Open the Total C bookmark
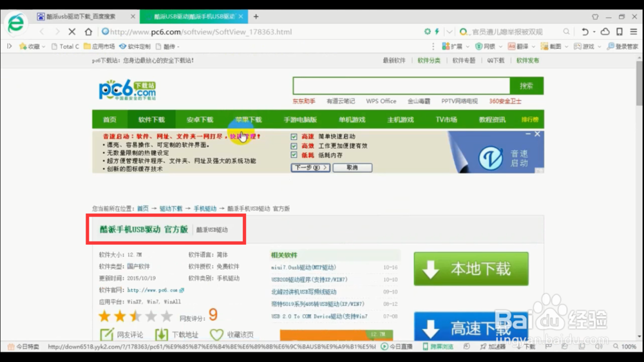The width and height of the screenshot is (644, 362). coord(65,46)
